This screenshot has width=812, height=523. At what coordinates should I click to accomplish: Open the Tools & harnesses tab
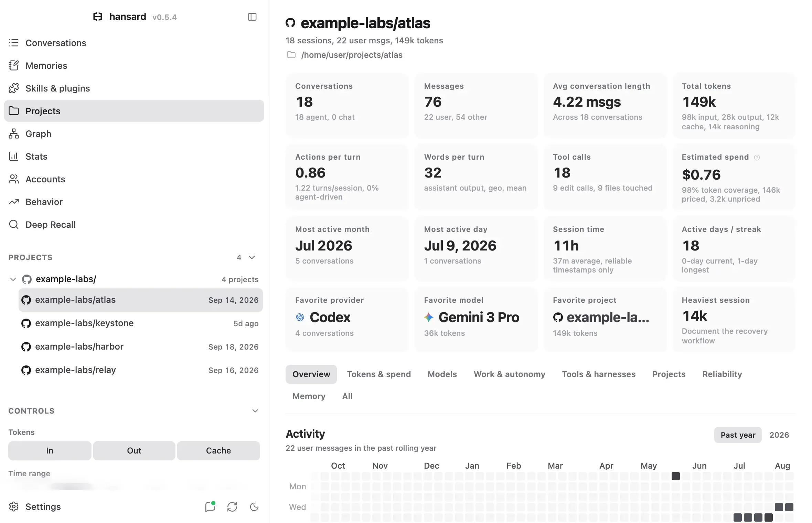[x=599, y=374]
